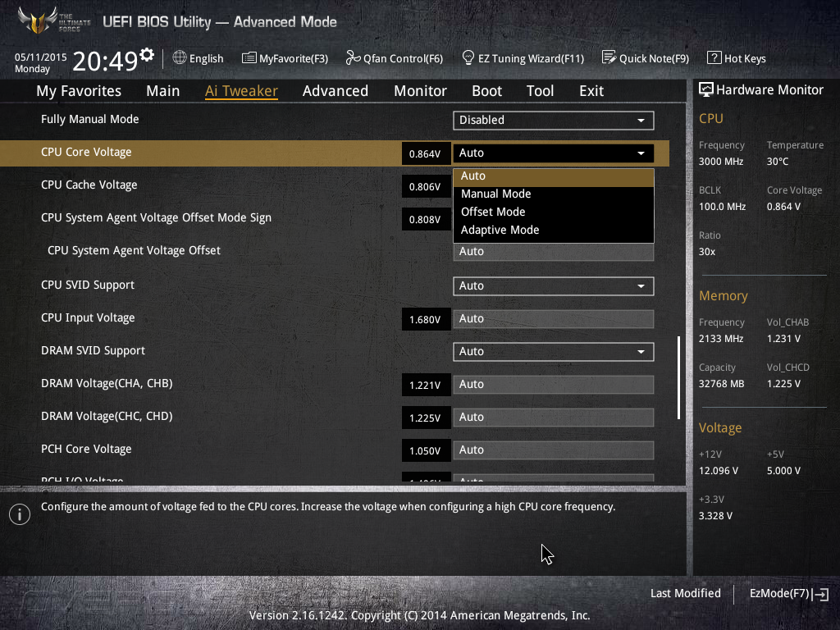This screenshot has height=630, width=840.
Task: Select the CPU Cache Voltage row label
Action: pyautogui.click(x=89, y=185)
